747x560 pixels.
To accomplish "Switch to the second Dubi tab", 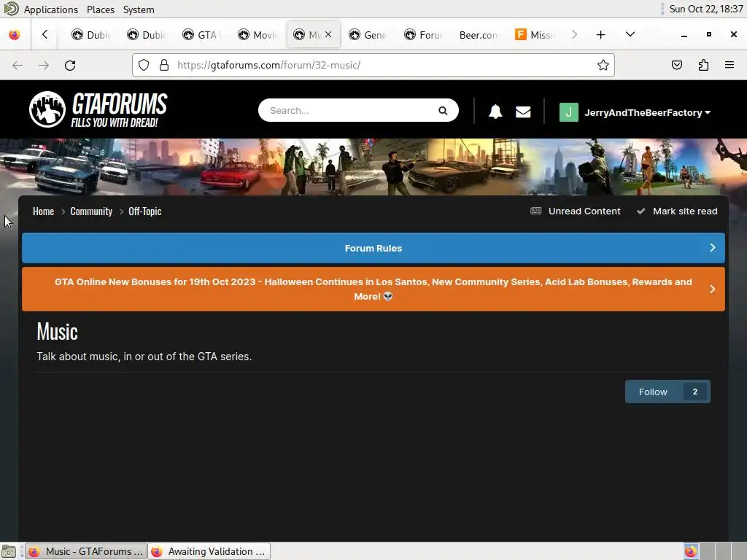I will pyautogui.click(x=146, y=35).
